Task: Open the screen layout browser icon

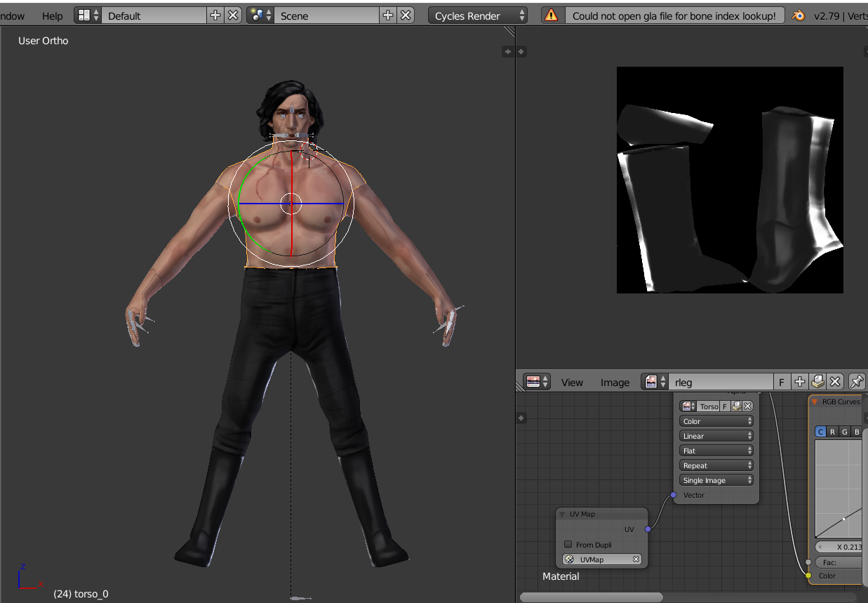Action: (88, 15)
